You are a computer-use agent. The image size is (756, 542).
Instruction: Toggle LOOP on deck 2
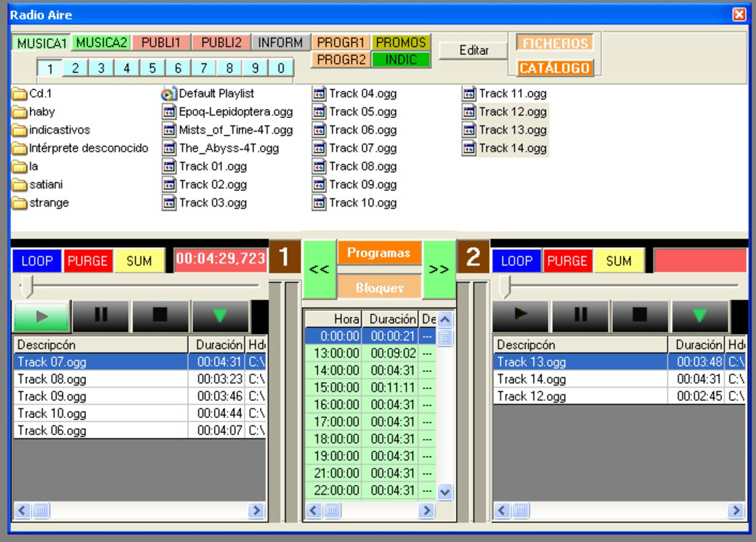click(x=517, y=261)
